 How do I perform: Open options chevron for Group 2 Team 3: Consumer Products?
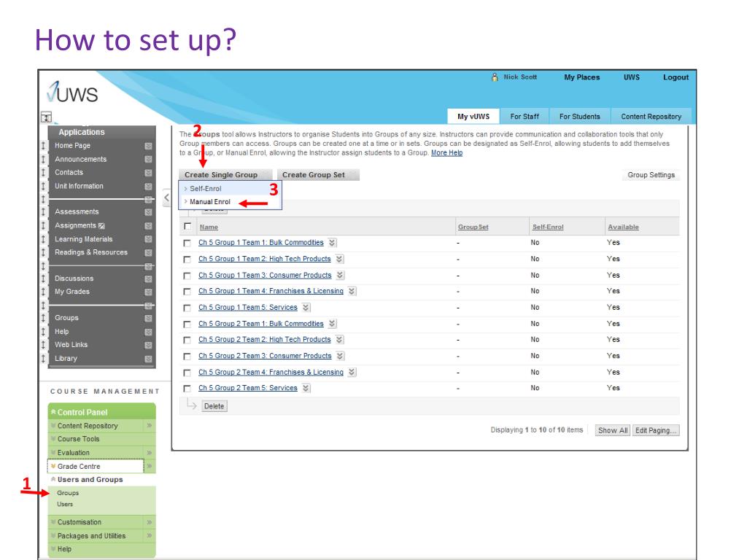pos(340,356)
